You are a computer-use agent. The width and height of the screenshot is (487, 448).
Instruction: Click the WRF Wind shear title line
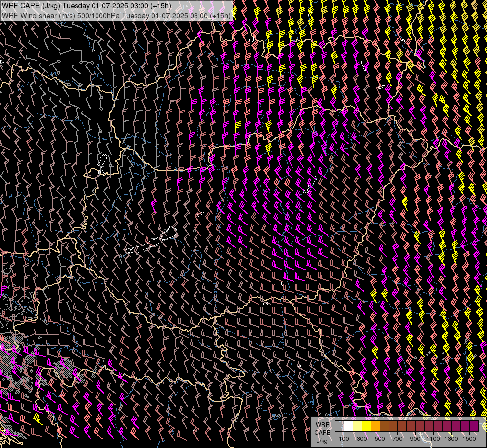(x=116, y=16)
